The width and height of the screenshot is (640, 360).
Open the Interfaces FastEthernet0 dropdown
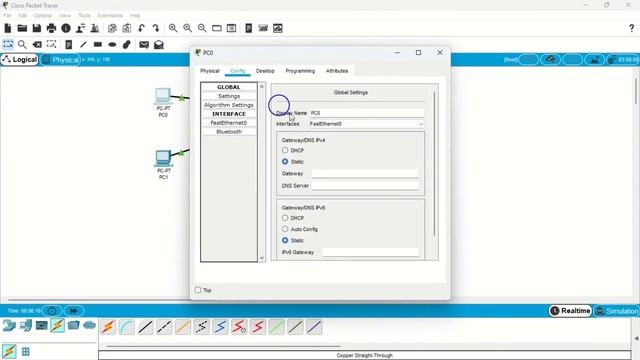tap(367, 124)
